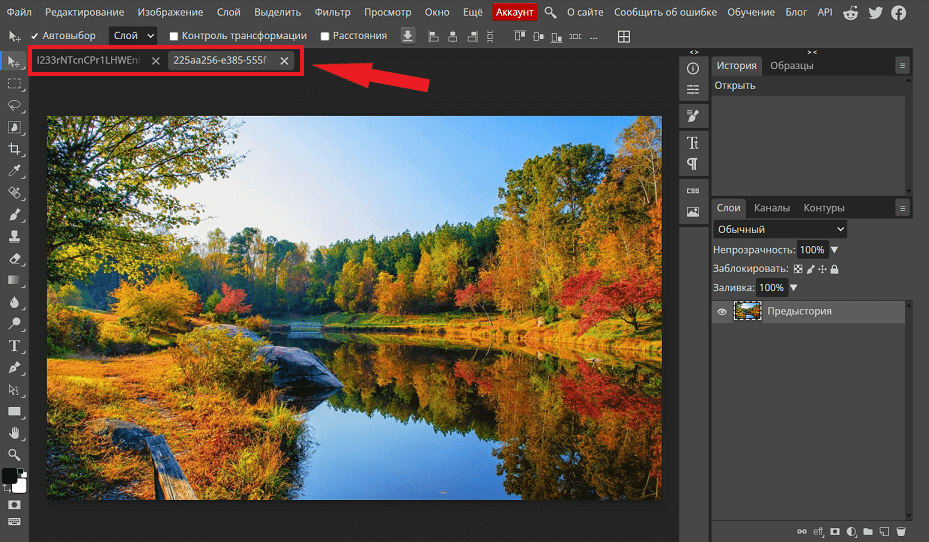This screenshot has width=929, height=542.
Task: Select the Lasso tool
Action: tap(15, 105)
